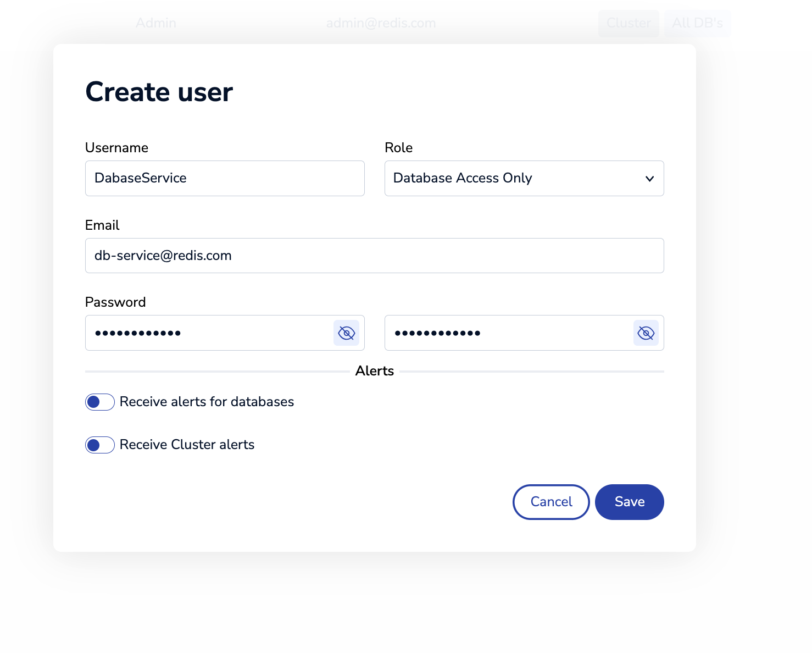This screenshot has width=812, height=653.
Task: Click into the confirm password input field
Action: pos(508,333)
